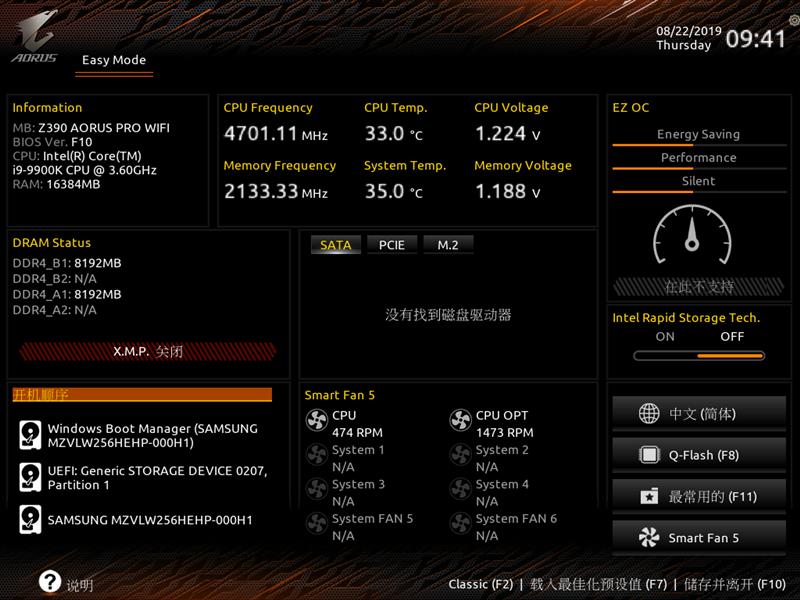The image size is (800, 600).
Task: Click the DDR4_B1: 8192MB row
Action: tap(67, 263)
